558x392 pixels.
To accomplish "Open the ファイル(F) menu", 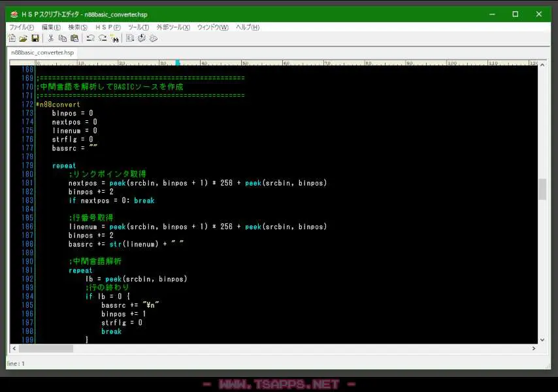I will pos(22,27).
